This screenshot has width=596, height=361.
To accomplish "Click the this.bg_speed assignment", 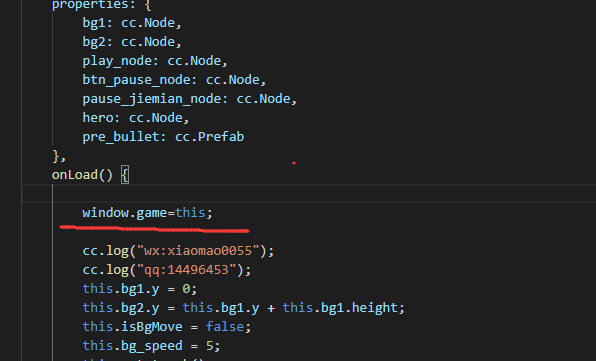I will point(151,346).
